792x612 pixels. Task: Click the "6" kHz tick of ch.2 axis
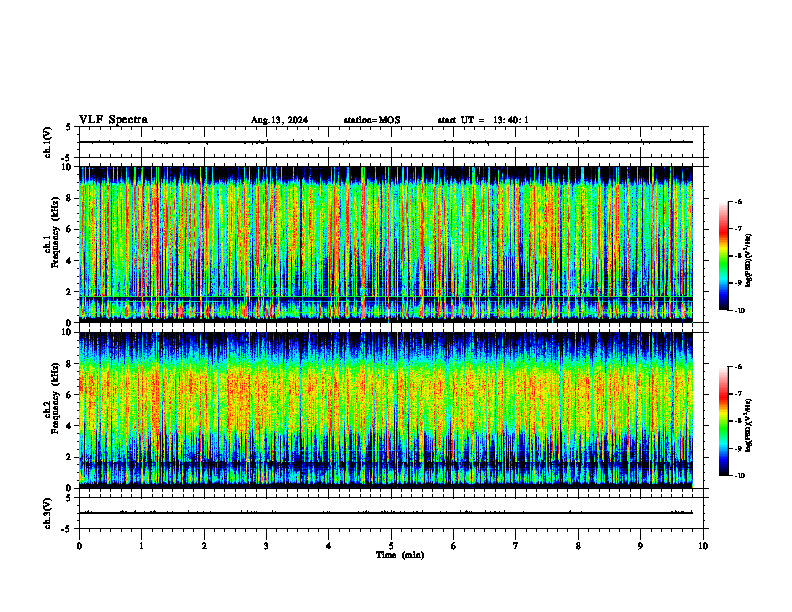(x=69, y=395)
